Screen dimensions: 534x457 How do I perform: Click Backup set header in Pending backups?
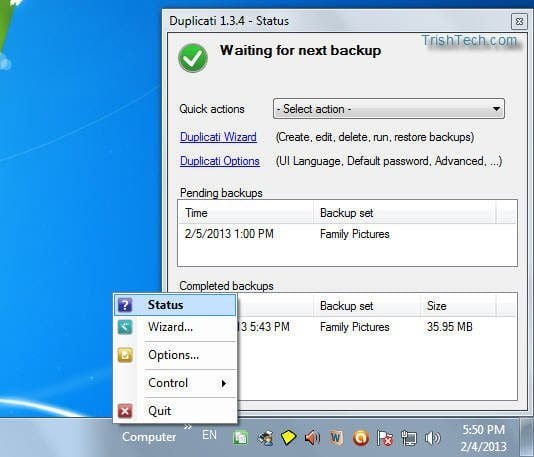click(x=404, y=213)
